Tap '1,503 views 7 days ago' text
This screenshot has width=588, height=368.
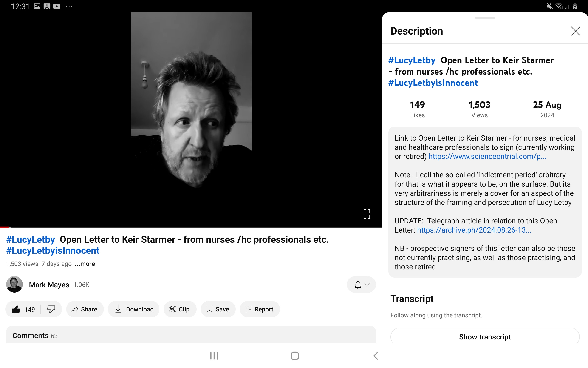[39, 264]
